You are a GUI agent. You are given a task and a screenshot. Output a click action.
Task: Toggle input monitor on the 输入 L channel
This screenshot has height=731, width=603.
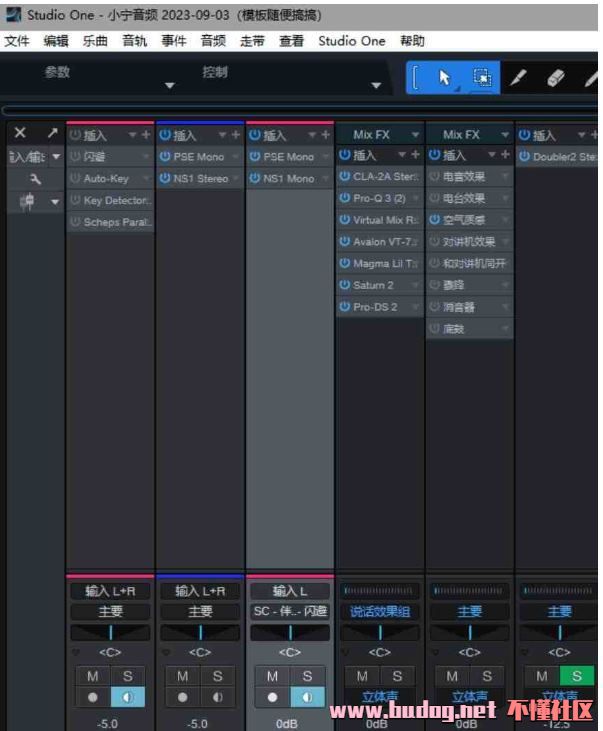(307, 697)
